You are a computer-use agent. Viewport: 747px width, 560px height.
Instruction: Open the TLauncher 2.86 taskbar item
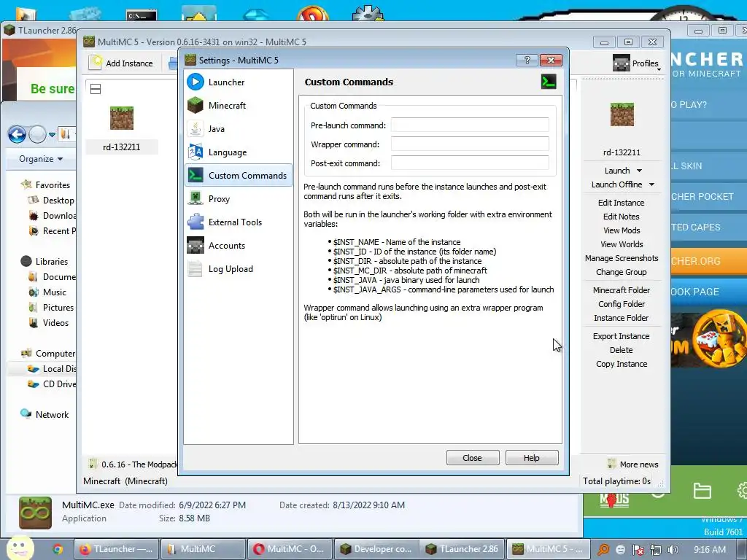(x=462, y=549)
